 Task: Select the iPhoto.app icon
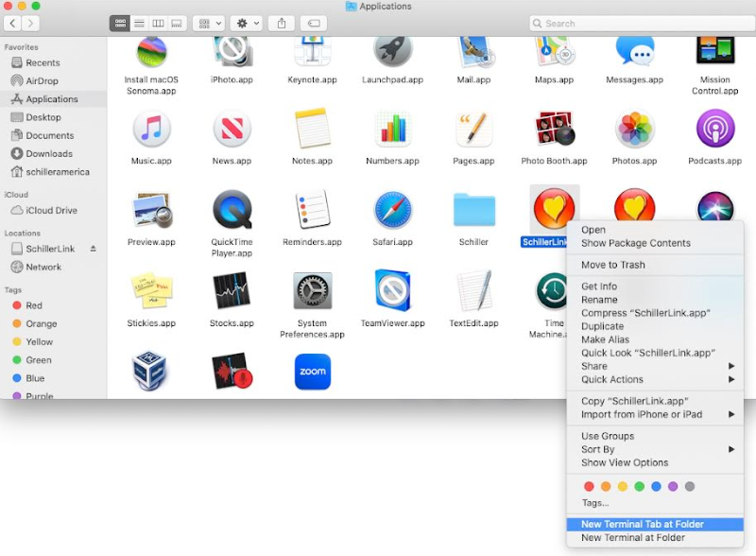[x=232, y=52]
